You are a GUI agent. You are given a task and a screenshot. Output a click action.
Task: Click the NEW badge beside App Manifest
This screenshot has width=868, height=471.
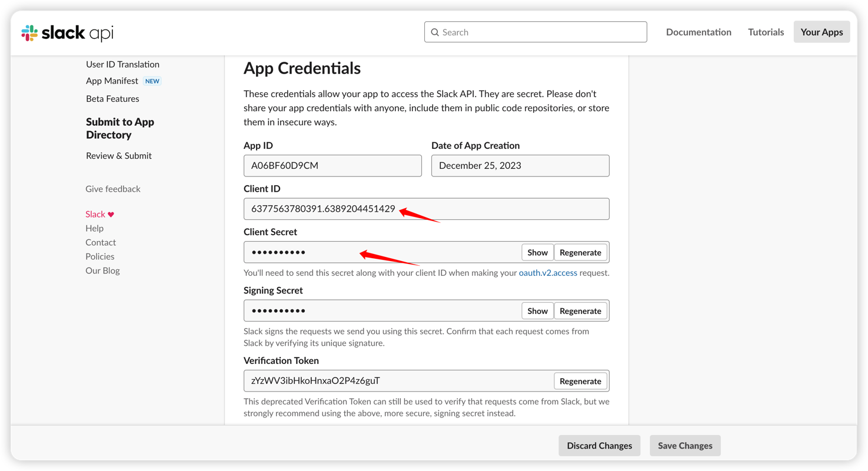point(152,81)
